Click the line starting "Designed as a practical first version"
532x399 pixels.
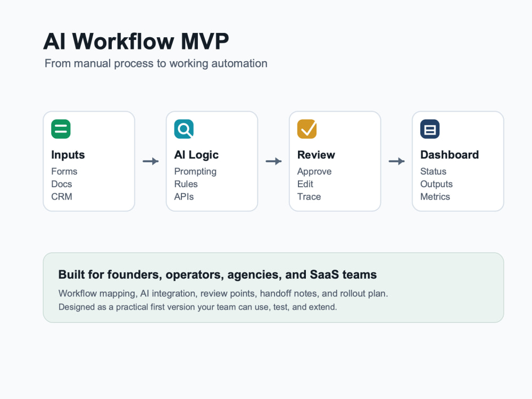197,307
